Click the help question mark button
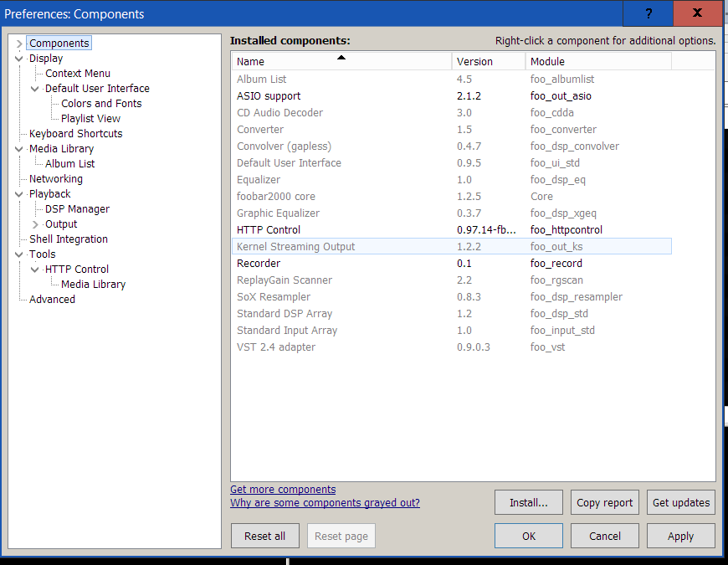 click(649, 13)
